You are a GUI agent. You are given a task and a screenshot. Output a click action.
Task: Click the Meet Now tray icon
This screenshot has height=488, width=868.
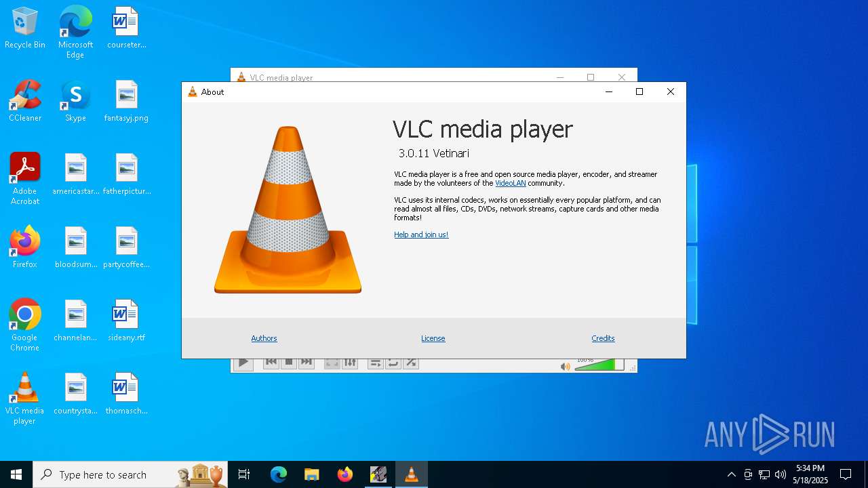pyautogui.click(x=748, y=474)
